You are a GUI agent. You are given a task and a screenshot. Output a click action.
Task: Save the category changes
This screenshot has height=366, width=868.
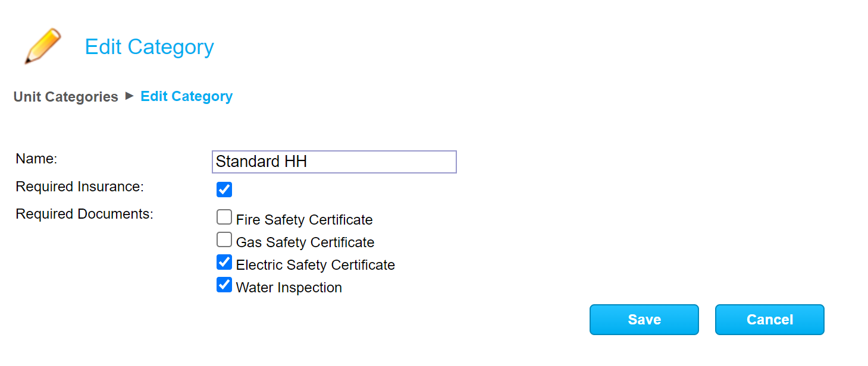click(644, 320)
